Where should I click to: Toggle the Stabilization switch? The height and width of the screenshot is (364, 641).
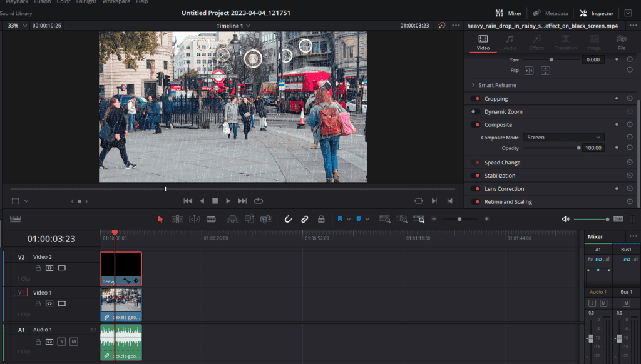point(475,176)
